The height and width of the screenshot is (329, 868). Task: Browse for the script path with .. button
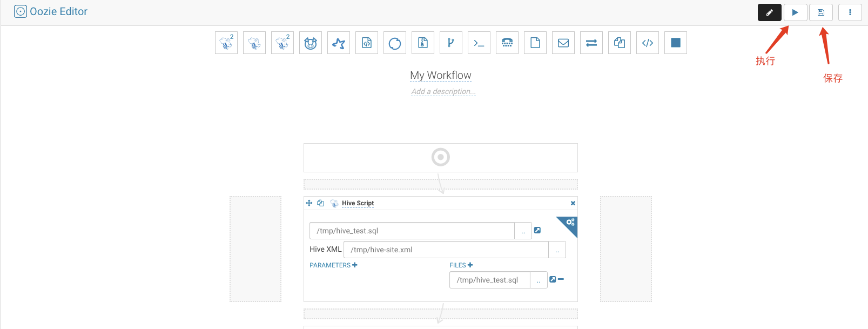523,231
